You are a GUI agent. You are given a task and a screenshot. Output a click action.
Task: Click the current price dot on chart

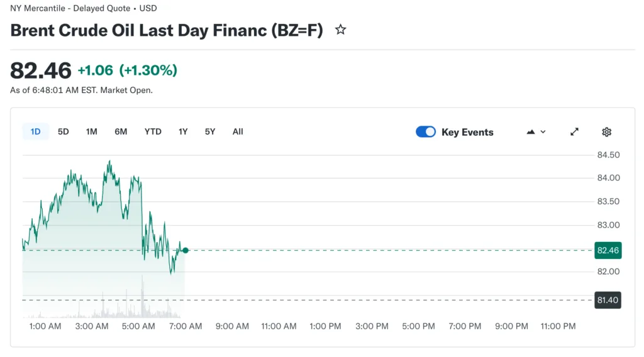point(186,250)
